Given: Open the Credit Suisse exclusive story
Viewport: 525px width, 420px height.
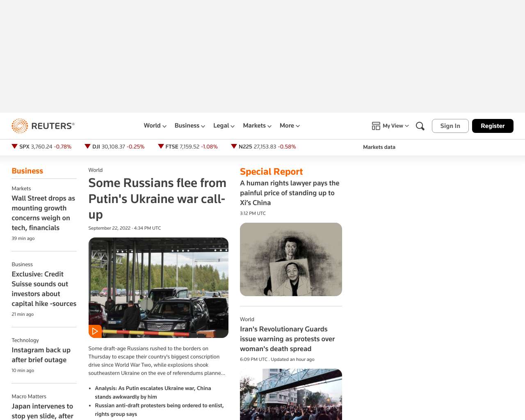Looking at the screenshot, I should click(x=44, y=289).
